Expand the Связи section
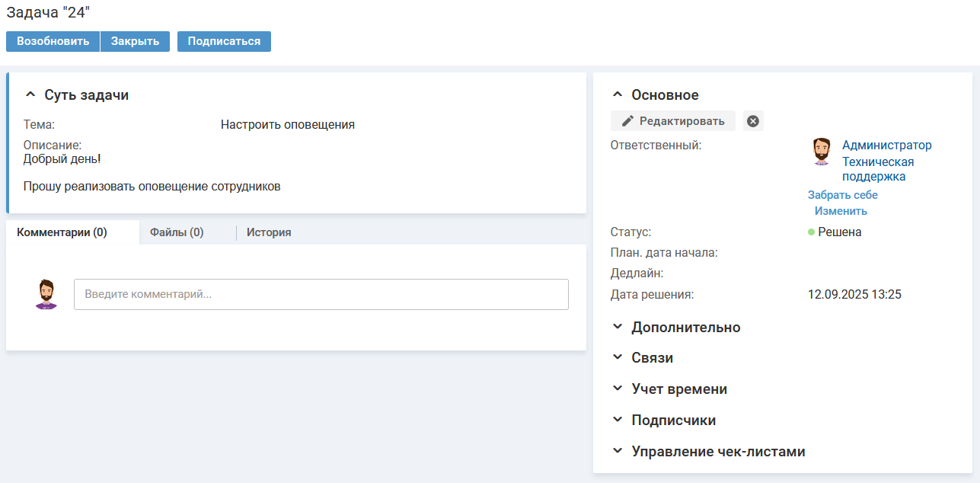The width and height of the screenshot is (980, 483). (x=618, y=357)
